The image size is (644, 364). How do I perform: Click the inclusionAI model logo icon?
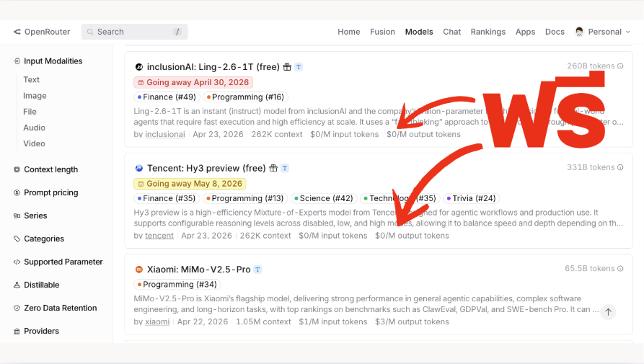click(138, 67)
